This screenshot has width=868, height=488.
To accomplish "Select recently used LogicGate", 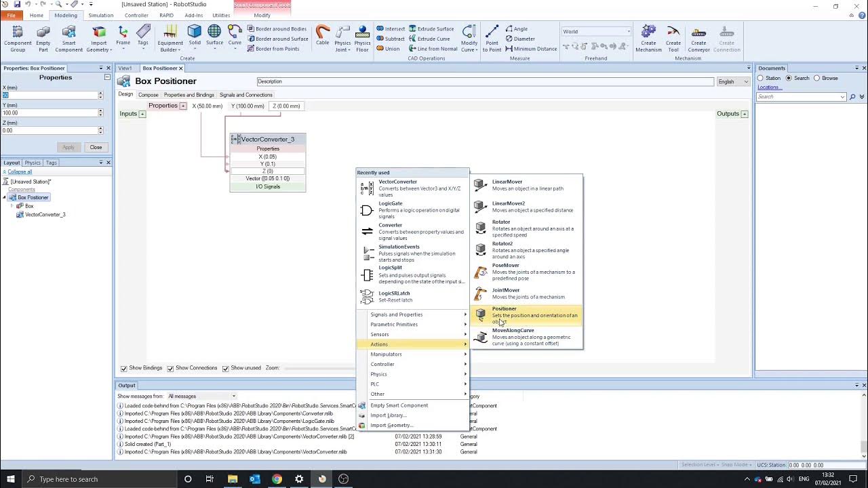I will (413, 210).
